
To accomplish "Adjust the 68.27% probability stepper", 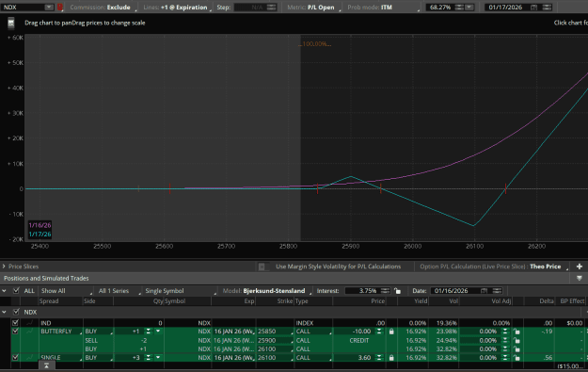I will coord(459,8).
